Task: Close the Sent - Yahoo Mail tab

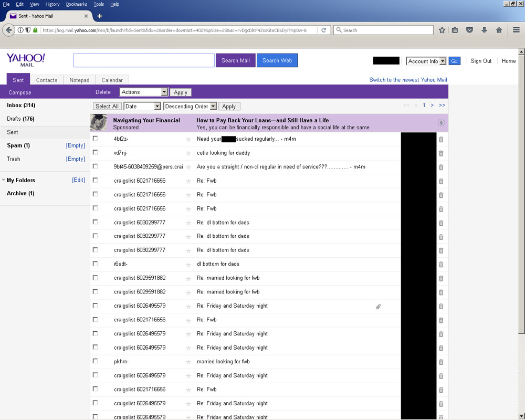Action: pyautogui.click(x=86, y=16)
